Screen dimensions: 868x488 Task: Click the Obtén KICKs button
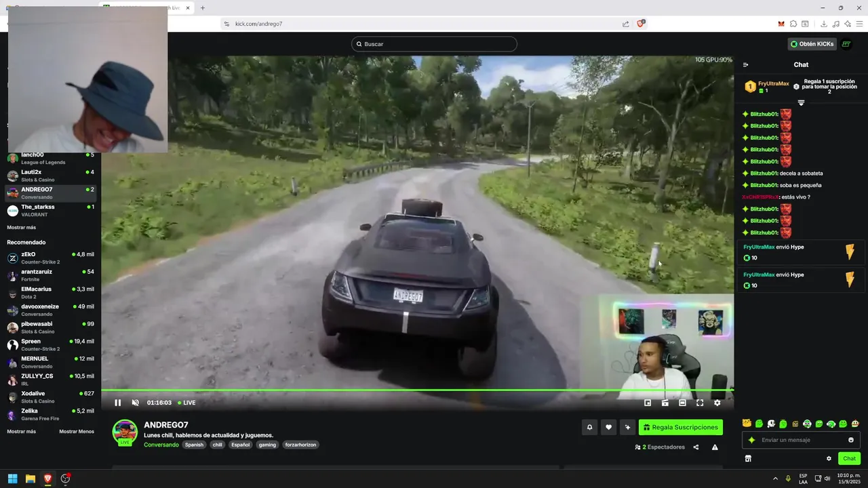tap(812, 44)
